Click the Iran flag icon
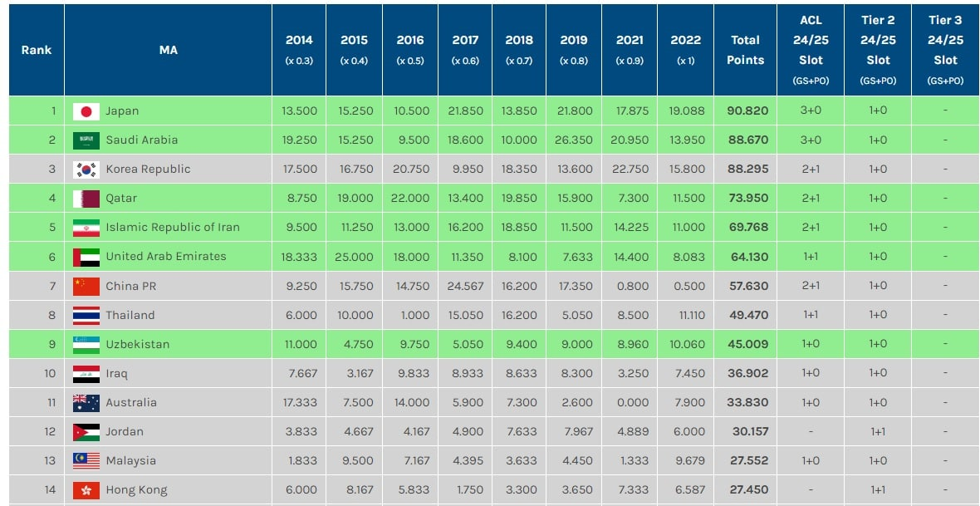The height and width of the screenshot is (506, 980). coord(86,228)
